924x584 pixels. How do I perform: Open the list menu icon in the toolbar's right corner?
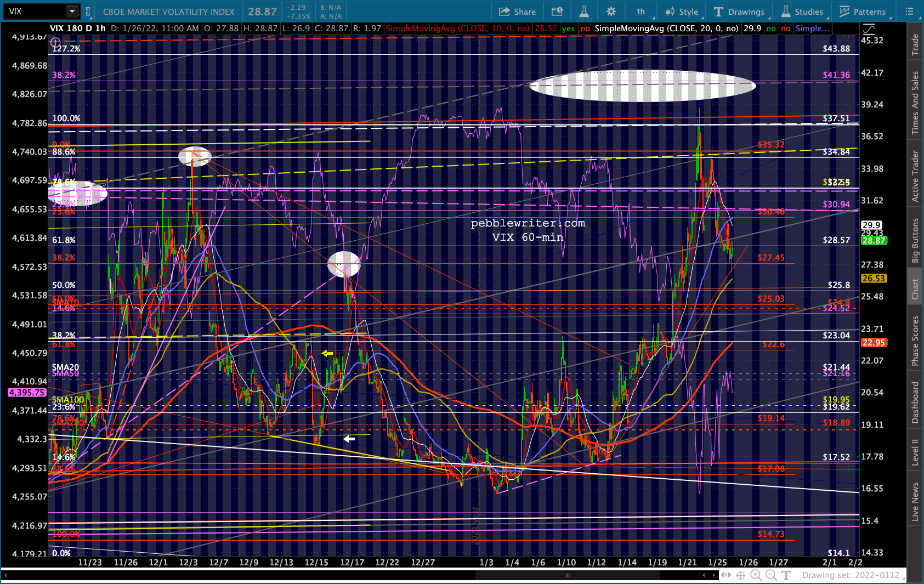click(910, 12)
